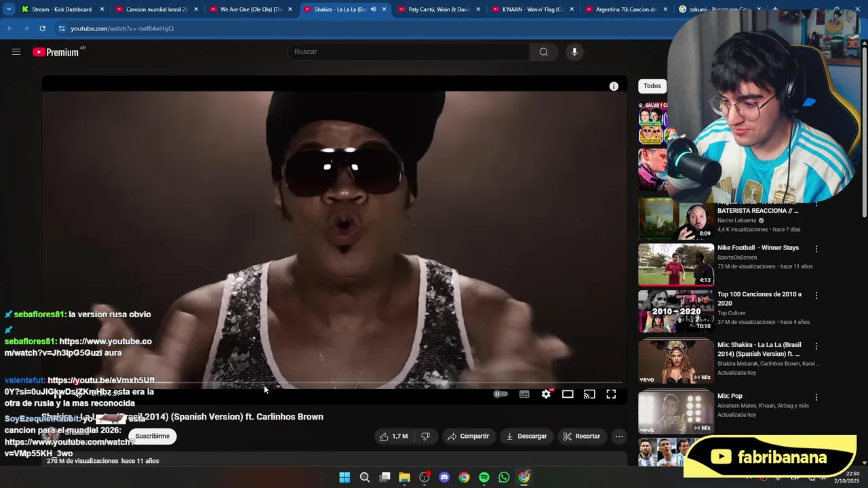Open options for Top 100 Canciones video
This screenshot has width=868, height=488.
pos(816,296)
